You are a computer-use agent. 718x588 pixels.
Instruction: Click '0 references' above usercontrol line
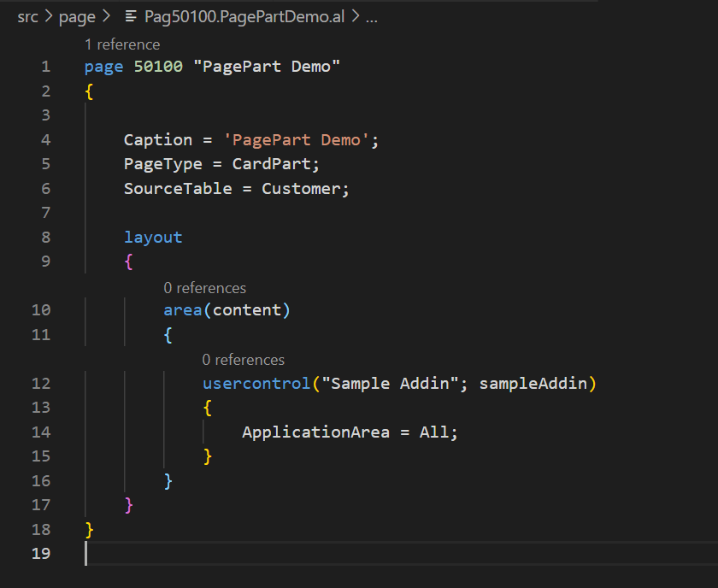pos(244,360)
